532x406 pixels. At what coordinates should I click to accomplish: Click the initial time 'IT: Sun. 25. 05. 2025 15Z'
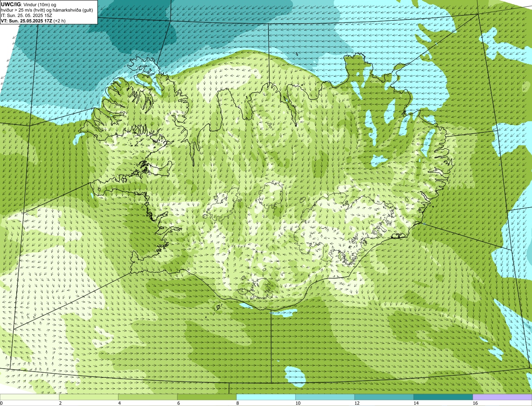[x=27, y=15]
